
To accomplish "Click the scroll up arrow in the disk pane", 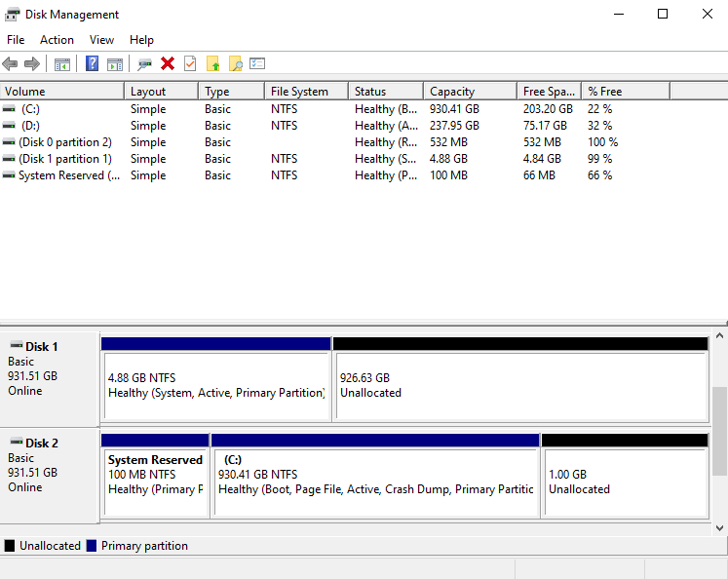I will (719, 335).
